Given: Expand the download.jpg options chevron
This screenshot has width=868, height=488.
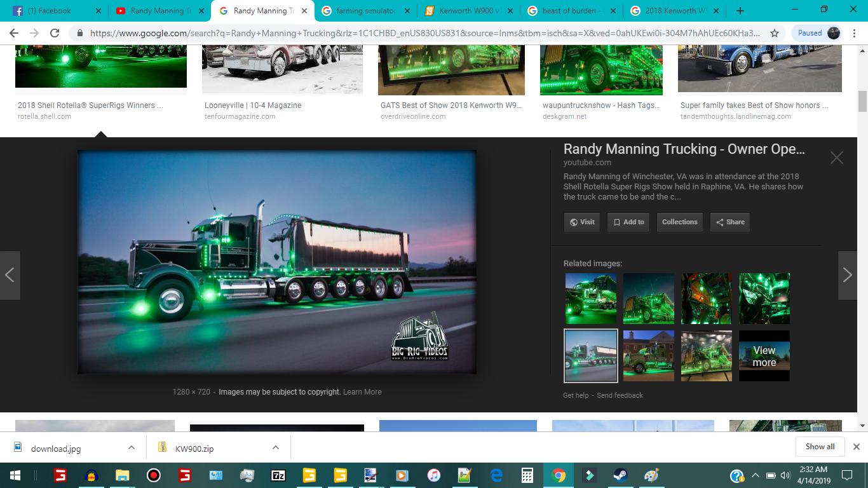Looking at the screenshot, I should coord(131,447).
